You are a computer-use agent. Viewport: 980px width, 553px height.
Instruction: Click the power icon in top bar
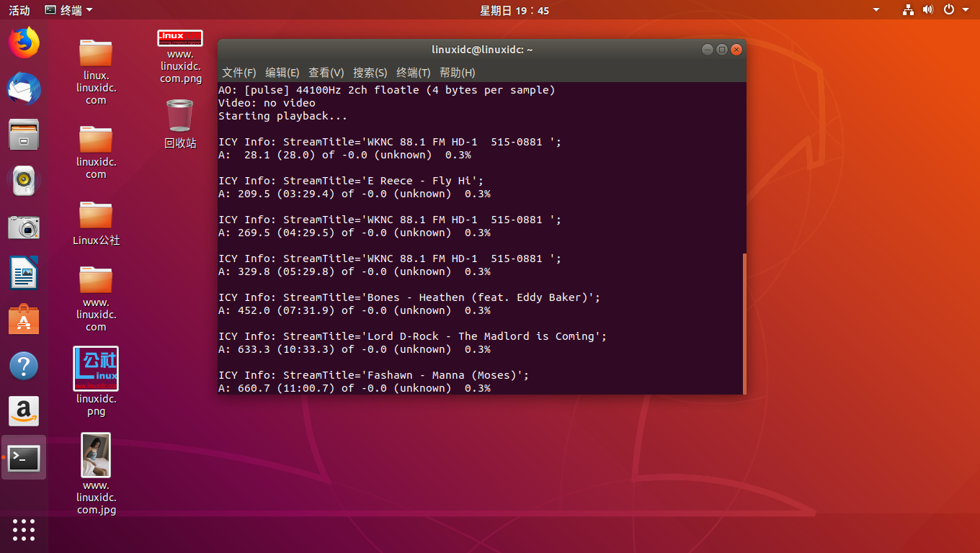(949, 10)
